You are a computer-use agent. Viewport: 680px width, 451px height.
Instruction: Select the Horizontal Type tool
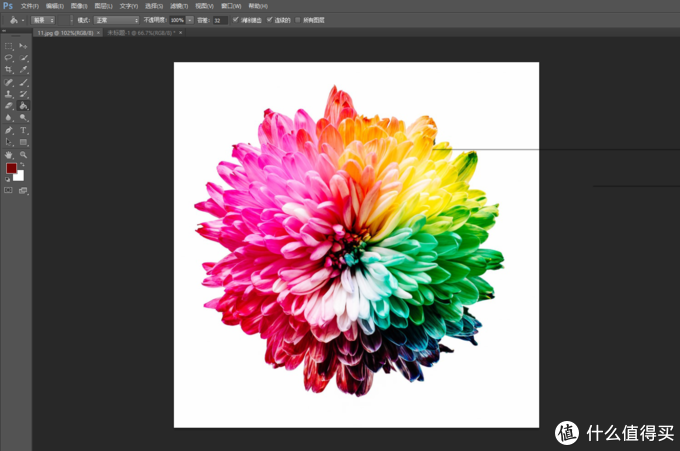tap(23, 130)
